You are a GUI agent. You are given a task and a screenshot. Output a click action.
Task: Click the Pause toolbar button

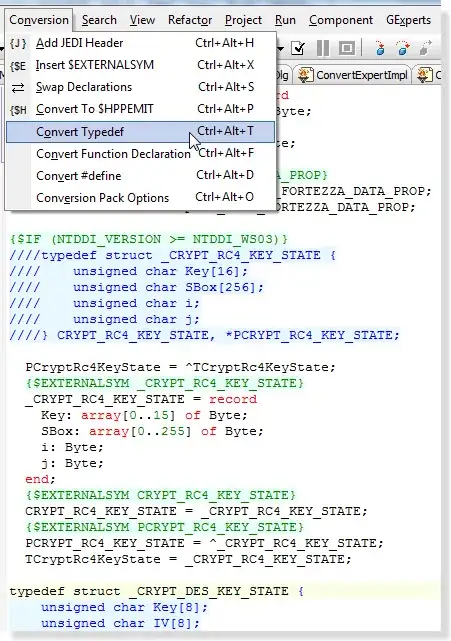(x=323, y=48)
